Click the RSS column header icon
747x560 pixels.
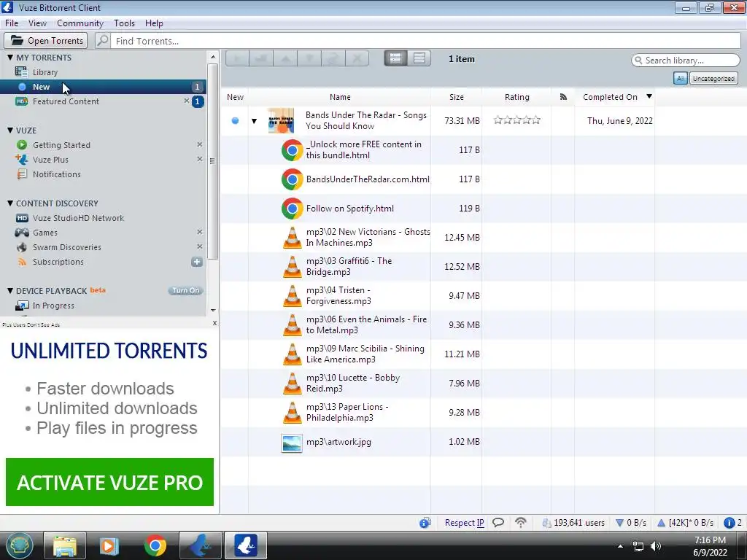(x=563, y=97)
